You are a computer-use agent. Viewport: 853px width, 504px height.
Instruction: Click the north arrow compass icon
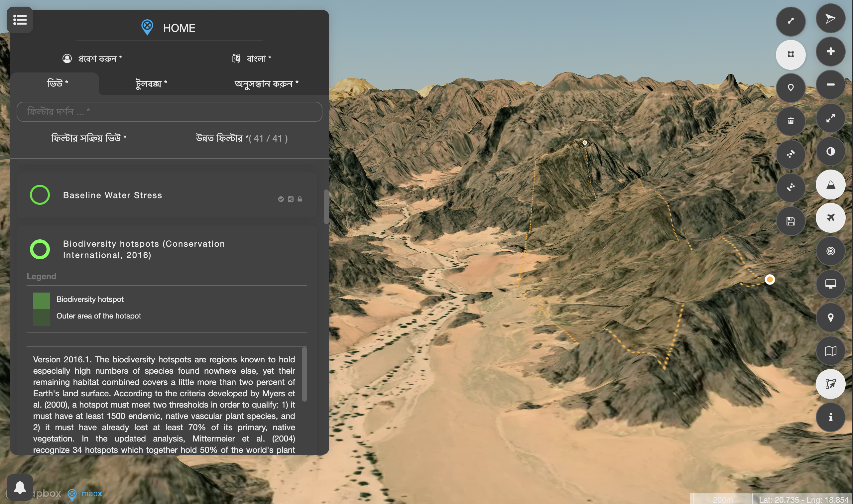pos(830,18)
